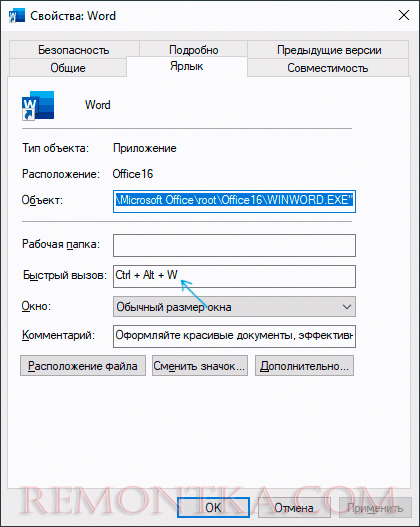Click the Объект path field
420x527 pixels.
(234, 201)
